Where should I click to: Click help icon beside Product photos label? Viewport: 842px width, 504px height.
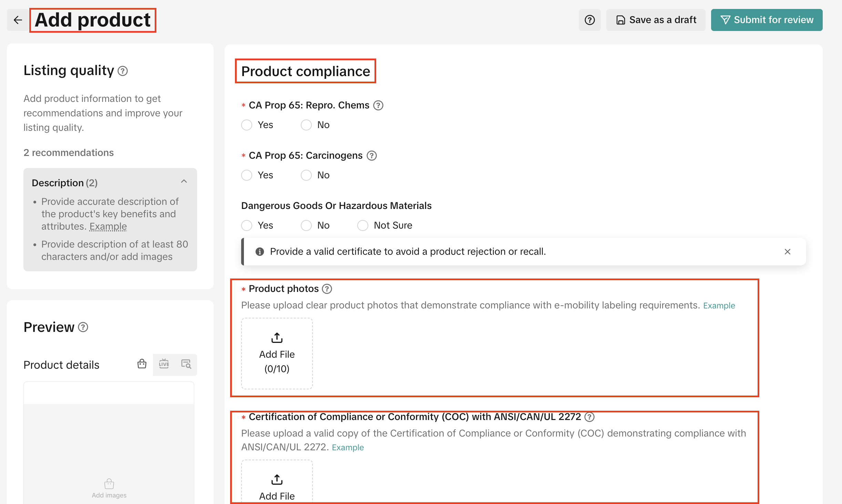pos(327,289)
